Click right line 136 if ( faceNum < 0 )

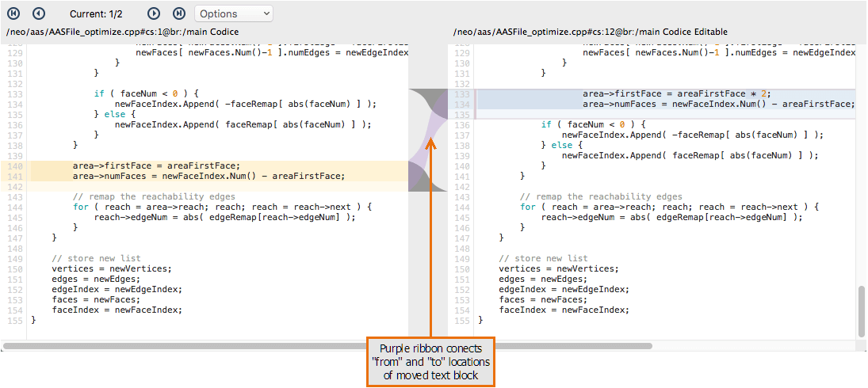click(x=594, y=125)
